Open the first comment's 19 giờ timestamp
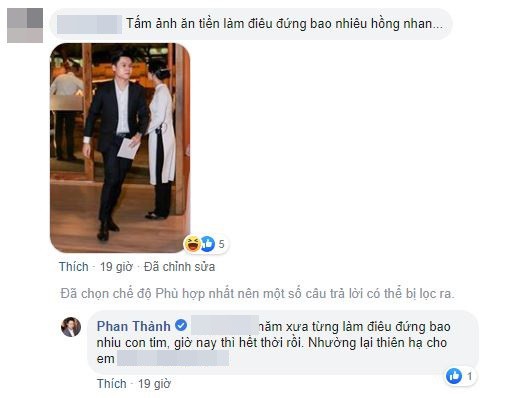Image resolution: width=512 pixels, height=398 pixels. (x=116, y=267)
